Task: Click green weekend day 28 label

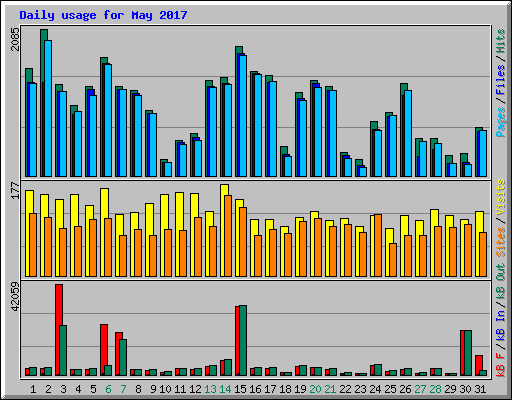Action: pos(435,389)
